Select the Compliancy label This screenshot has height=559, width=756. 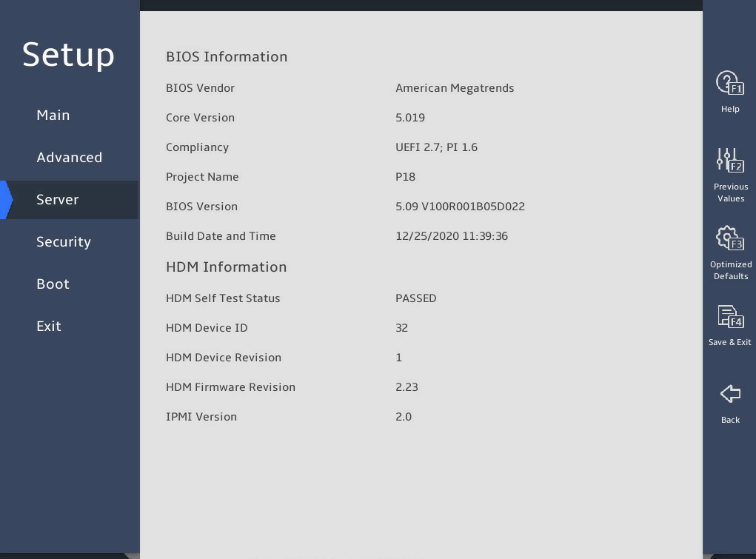[197, 147]
